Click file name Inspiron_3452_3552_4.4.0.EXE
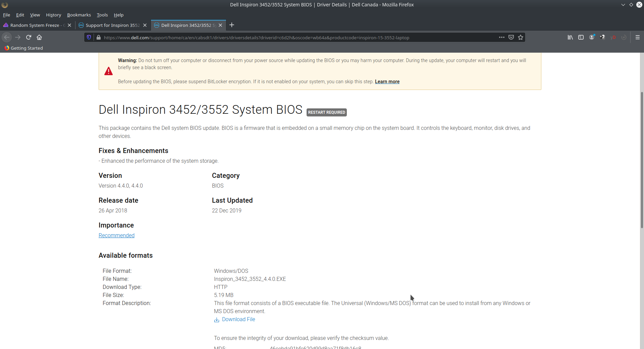This screenshot has width=644, height=349. (250, 279)
